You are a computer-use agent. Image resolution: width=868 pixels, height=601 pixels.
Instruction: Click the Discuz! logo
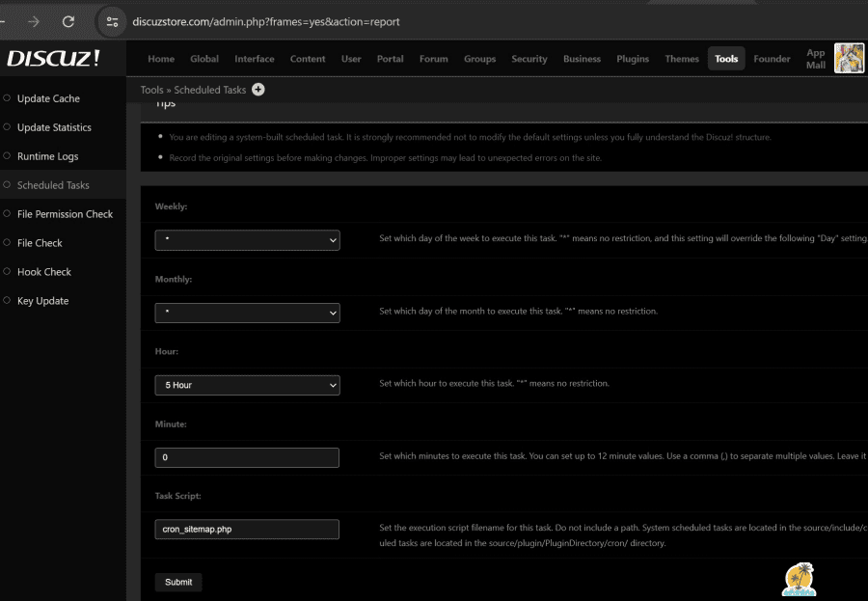tap(53, 59)
